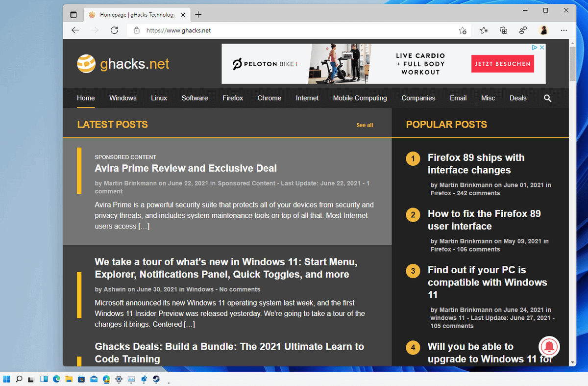Open the Deals navigation menu item
Screen dimensions: 588x386
[518, 98]
